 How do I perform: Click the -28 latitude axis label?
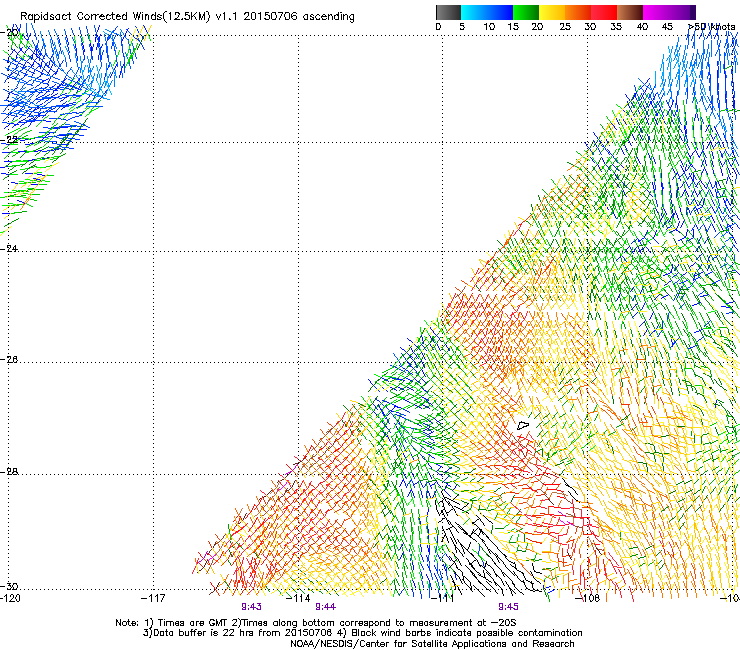tap(9, 472)
